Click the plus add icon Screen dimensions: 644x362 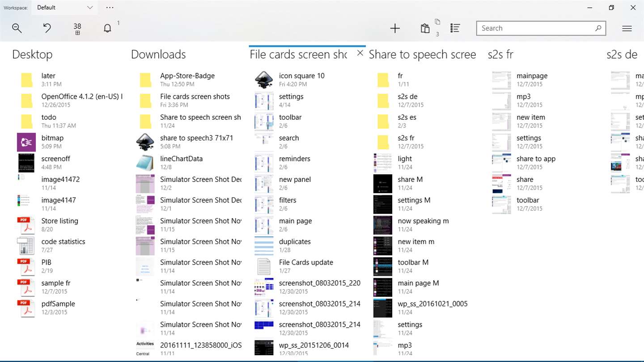coord(395,28)
